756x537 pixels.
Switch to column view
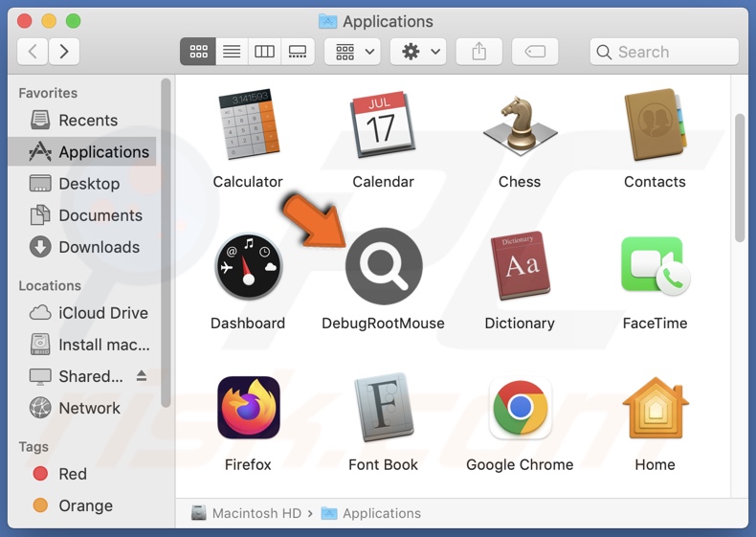[x=264, y=51]
